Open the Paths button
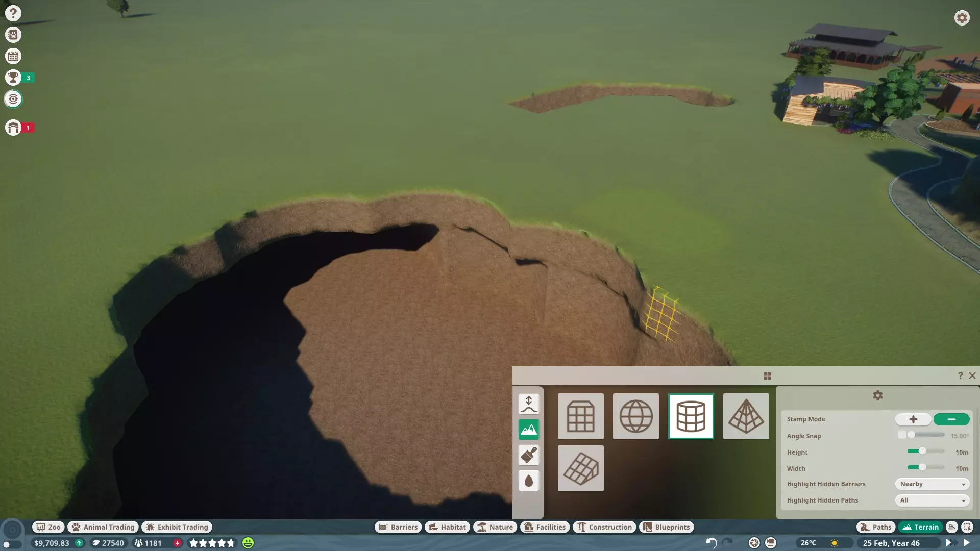The height and width of the screenshot is (551, 980). (x=875, y=527)
